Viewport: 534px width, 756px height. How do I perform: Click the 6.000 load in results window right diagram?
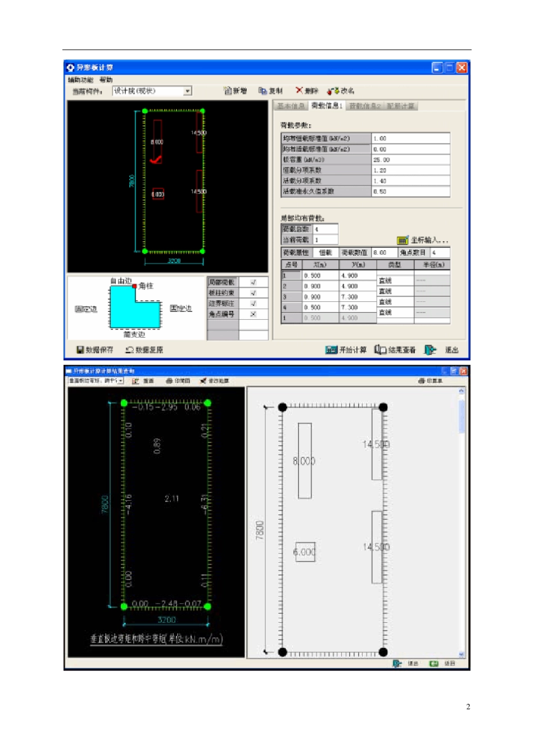(304, 552)
